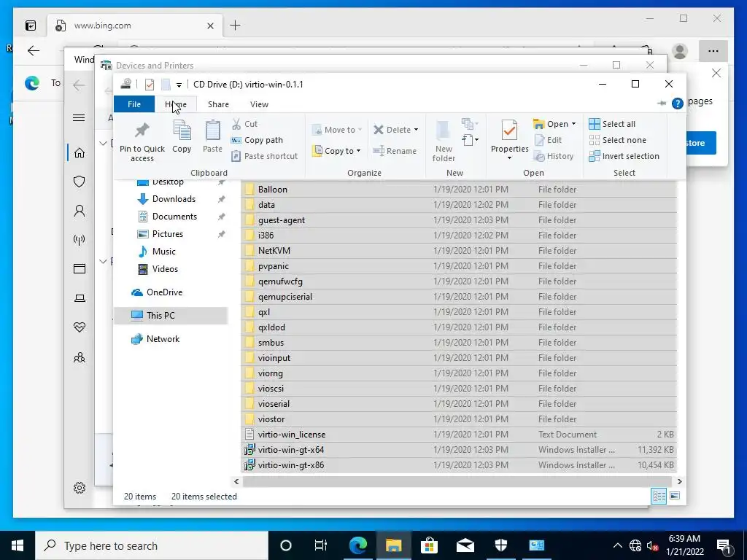The width and height of the screenshot is (747, 560).
Task: Open Edge settings and more menu
Action: (x=713, y=51)
